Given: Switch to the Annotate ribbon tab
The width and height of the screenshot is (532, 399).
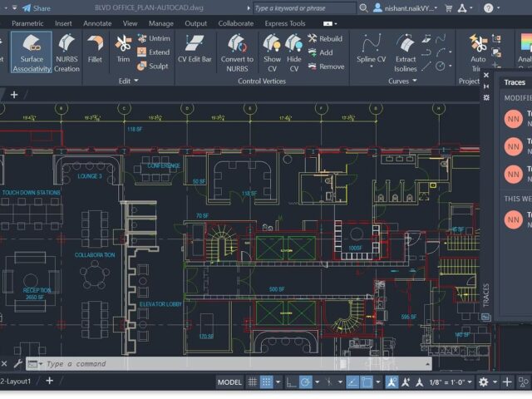Looking at the screenshot, I should tap(97, 23).
